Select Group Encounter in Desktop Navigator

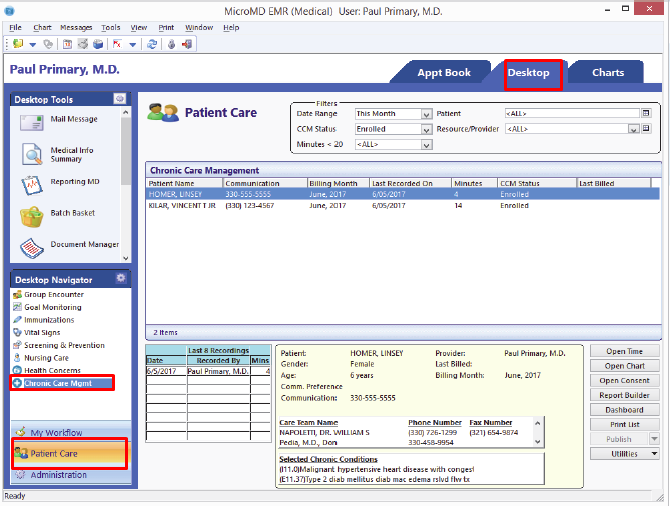(53, 294)
